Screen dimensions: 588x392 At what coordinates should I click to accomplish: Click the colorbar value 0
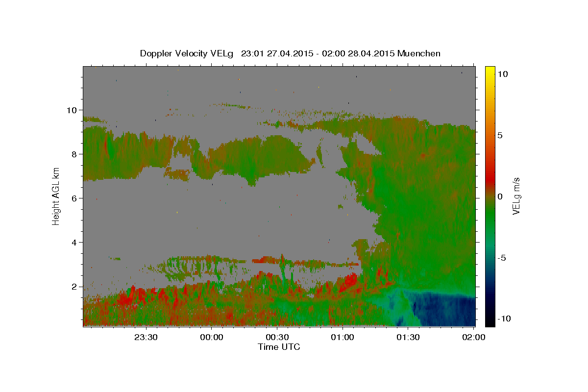point(500,196)
